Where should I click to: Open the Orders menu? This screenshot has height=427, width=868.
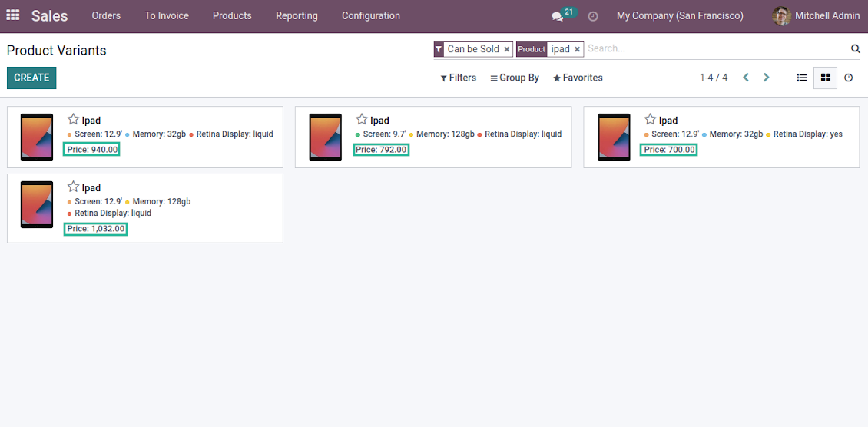pyautogui.click(x=106, y=16)
